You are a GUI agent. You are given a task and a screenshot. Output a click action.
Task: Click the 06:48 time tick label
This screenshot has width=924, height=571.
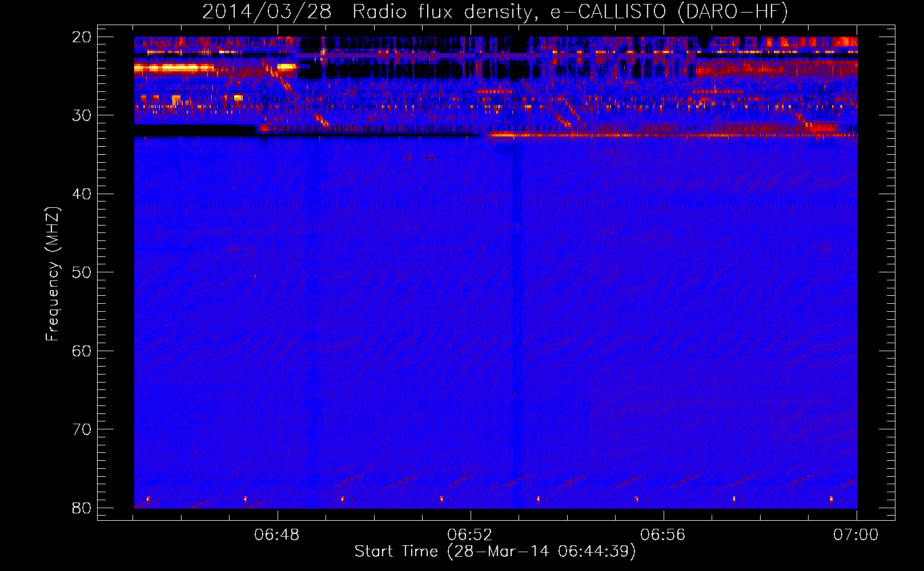click(x=277, y=535)
